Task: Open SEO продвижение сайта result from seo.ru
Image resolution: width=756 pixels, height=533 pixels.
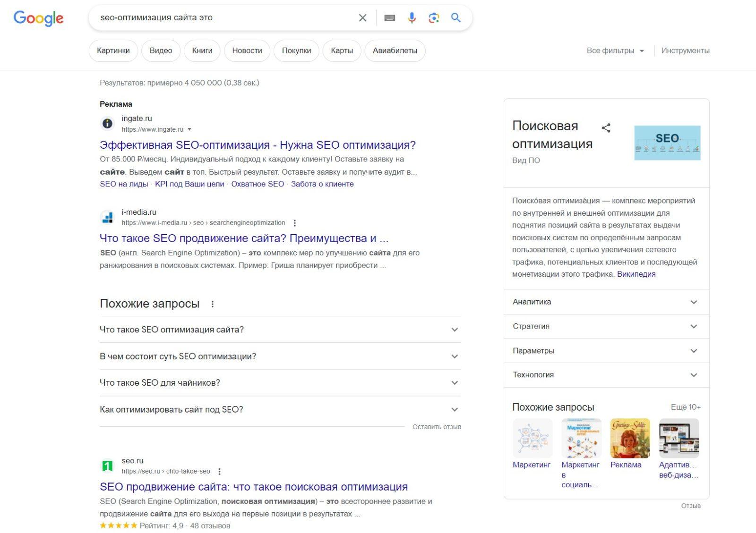Action: click(254, 487)
